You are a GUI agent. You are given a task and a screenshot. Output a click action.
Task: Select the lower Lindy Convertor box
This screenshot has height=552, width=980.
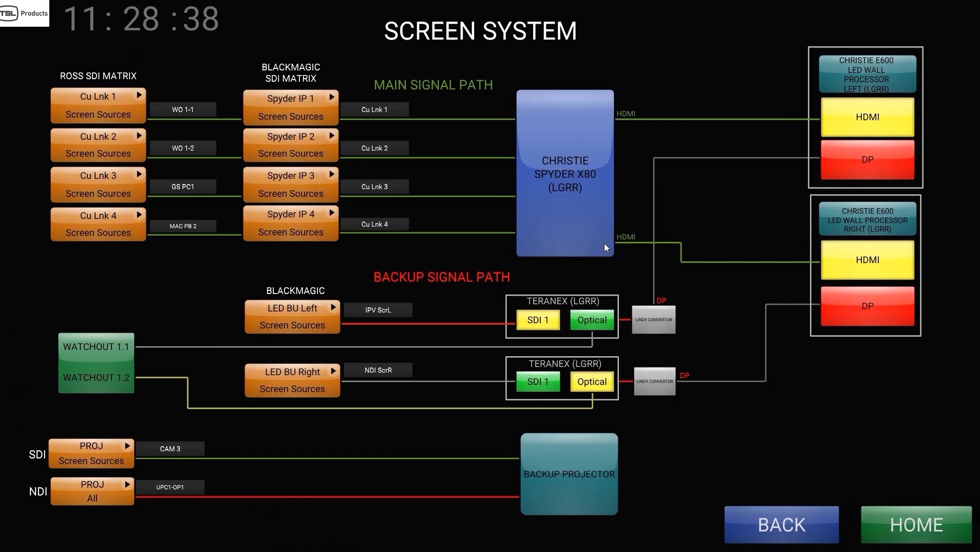click(654, 381)
